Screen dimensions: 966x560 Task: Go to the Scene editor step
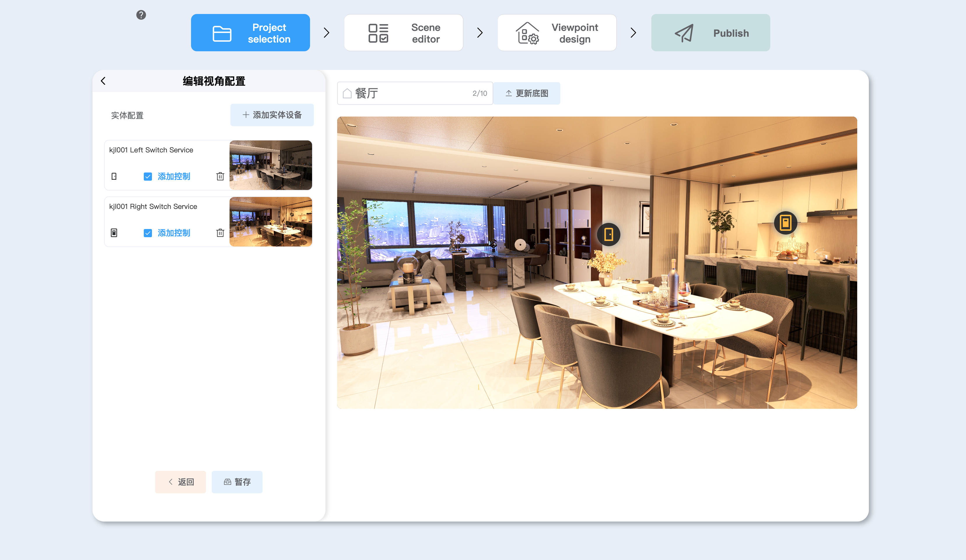403,33
